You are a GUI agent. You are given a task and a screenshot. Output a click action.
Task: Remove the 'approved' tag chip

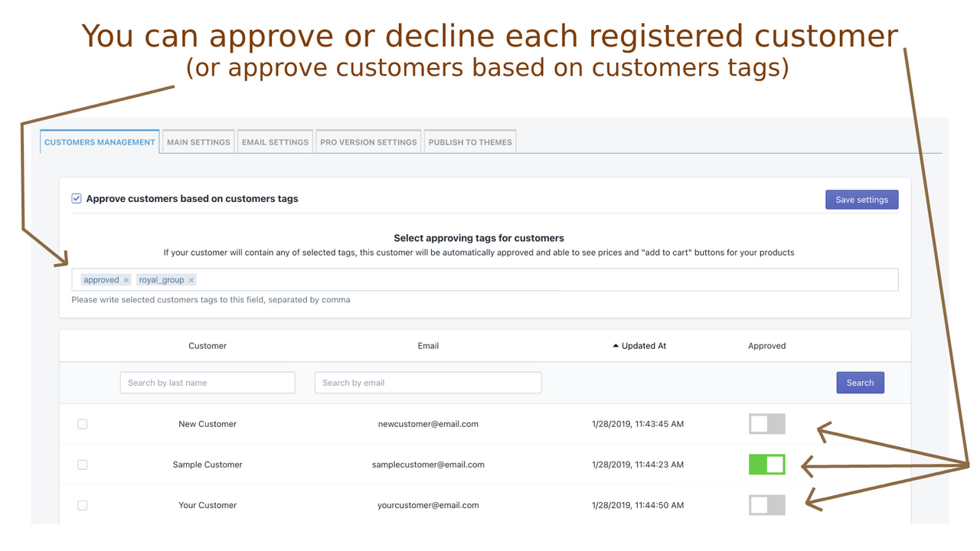[x=126, y=279]
